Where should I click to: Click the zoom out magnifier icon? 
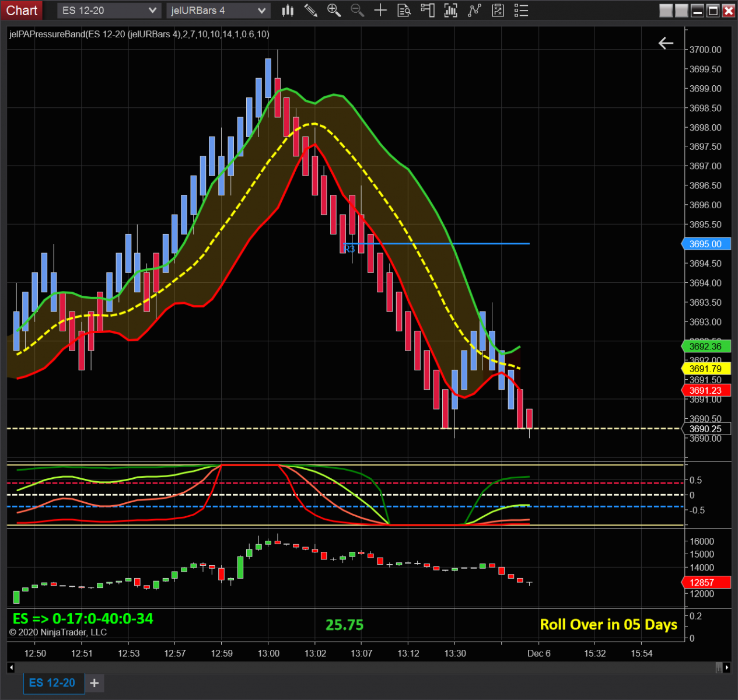(357, 10)
